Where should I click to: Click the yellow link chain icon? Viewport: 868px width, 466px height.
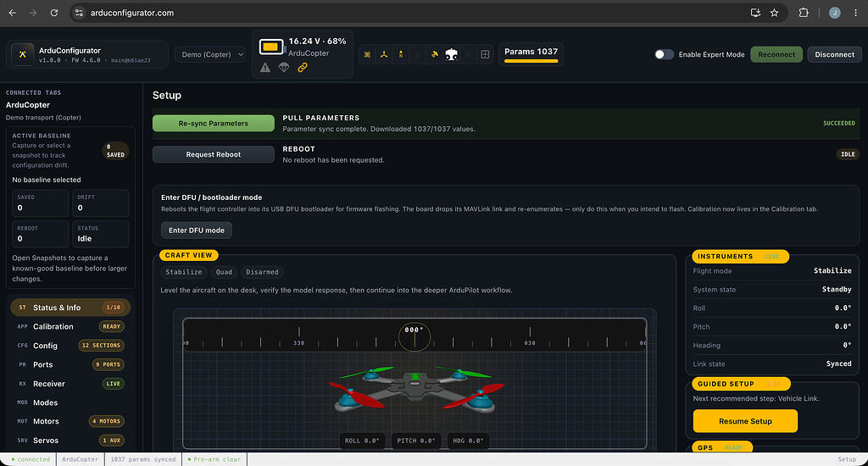pos(303,68)
